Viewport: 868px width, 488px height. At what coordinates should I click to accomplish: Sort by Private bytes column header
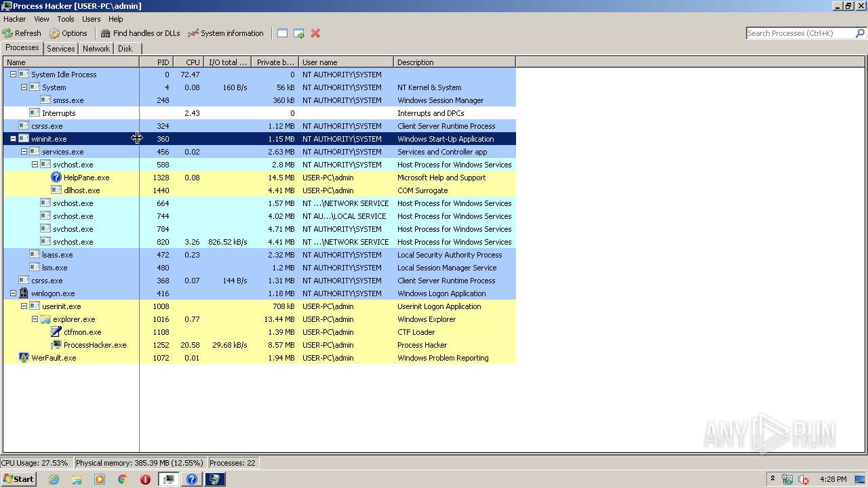pos(275,62)
